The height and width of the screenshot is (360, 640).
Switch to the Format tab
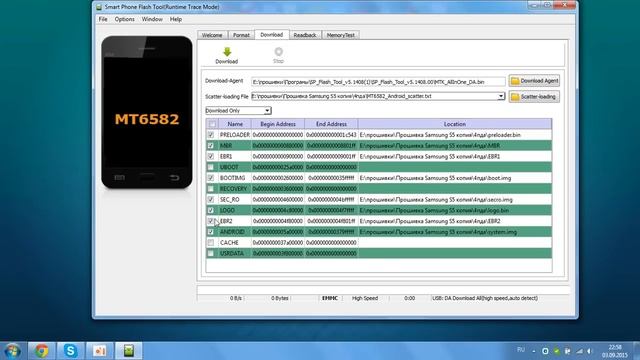[x=241, y=35]
